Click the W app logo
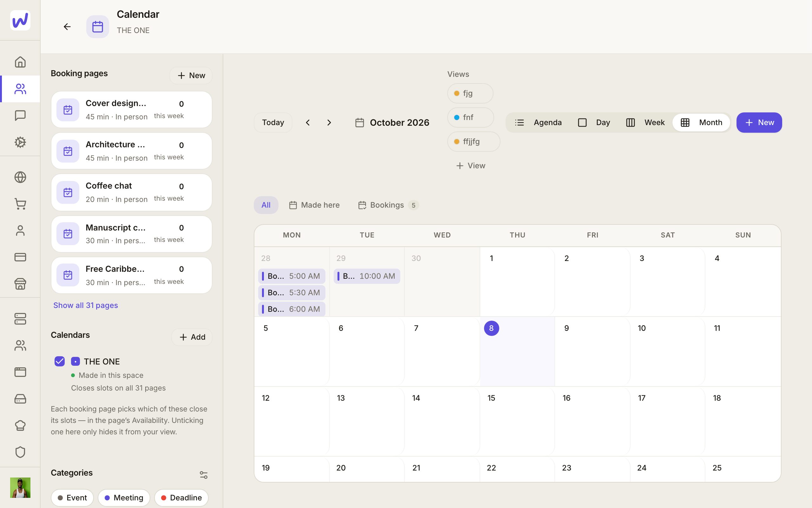 pyautogui.click(x=20, y=20)
